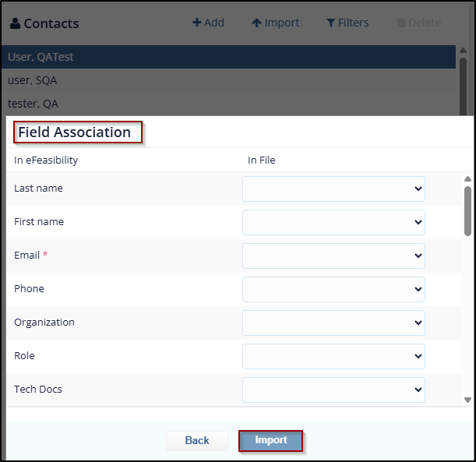Click the Delete trash icon

[401, 23]
